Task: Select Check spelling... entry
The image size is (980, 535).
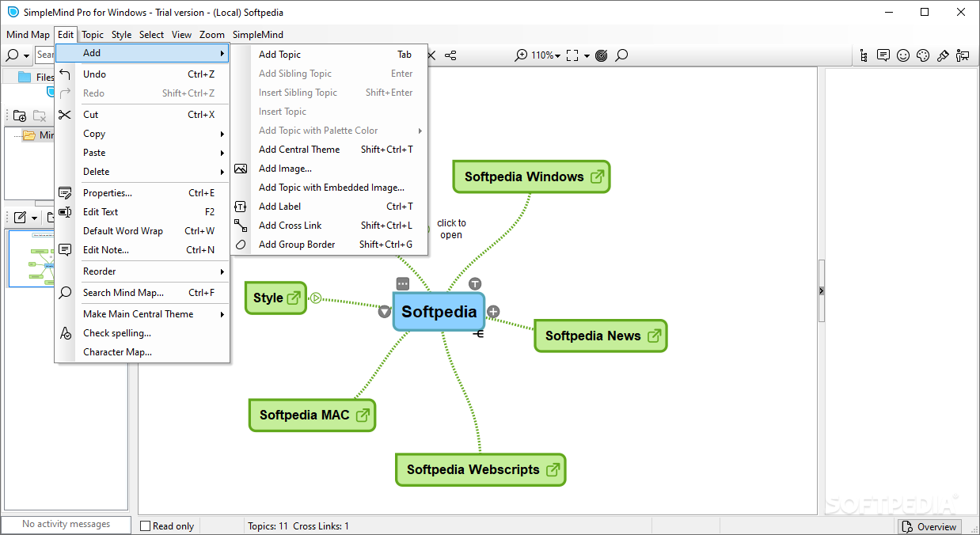Action: click(142, 333)
